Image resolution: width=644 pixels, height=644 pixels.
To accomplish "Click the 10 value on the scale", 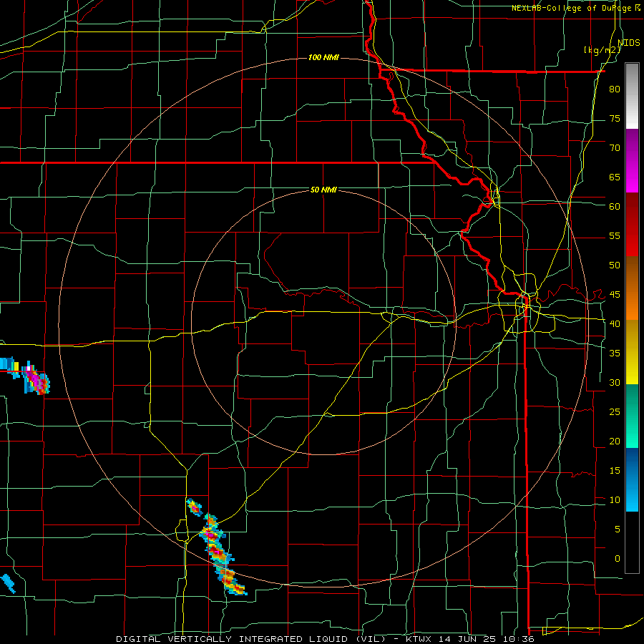I will coord(615,500).
